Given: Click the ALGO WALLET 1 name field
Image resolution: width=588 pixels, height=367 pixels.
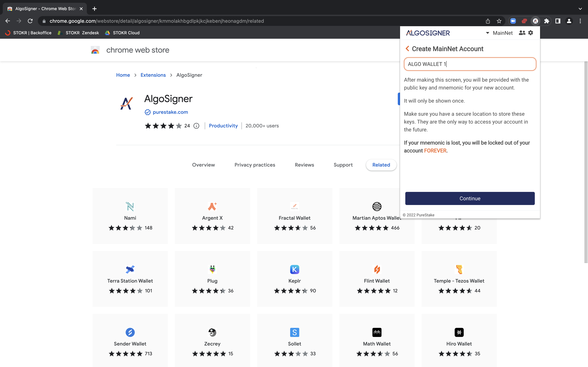Looking at the screenshot, I should pos(470,64).
